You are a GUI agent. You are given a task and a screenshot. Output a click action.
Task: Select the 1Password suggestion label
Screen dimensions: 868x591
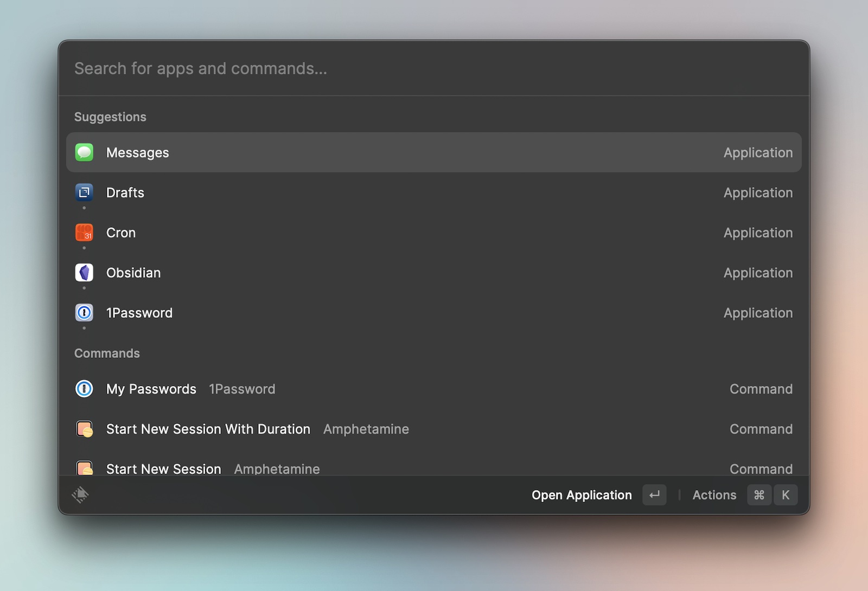139,313
